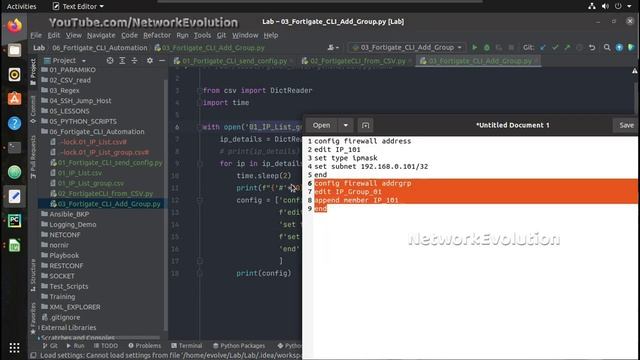Image resolution: width=640 pixels, height=360 pixels.
Task: Open the Refactor menu
Action: pos(157,35)
